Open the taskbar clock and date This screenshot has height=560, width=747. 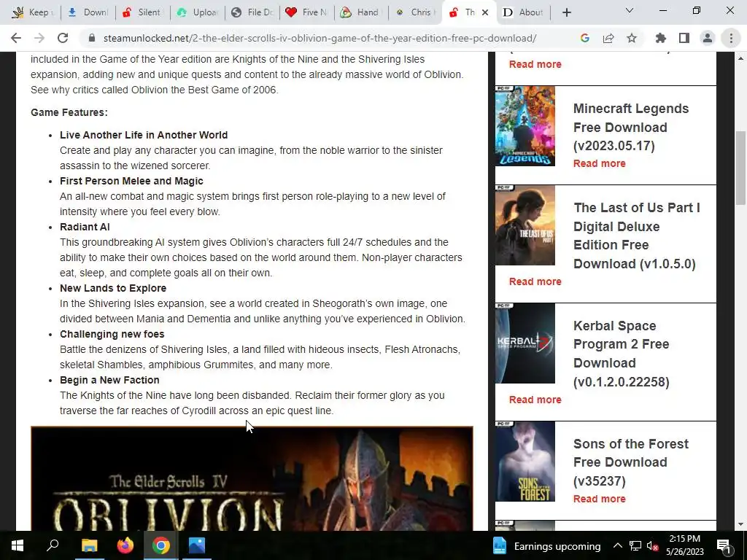click(684, 545)
